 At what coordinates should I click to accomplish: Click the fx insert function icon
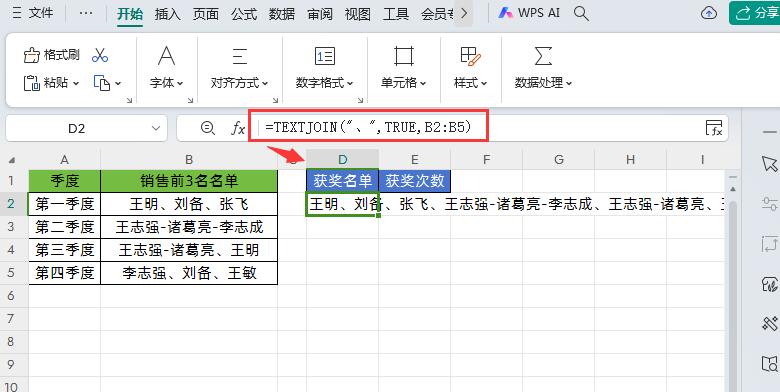click(x=238, y=128)
